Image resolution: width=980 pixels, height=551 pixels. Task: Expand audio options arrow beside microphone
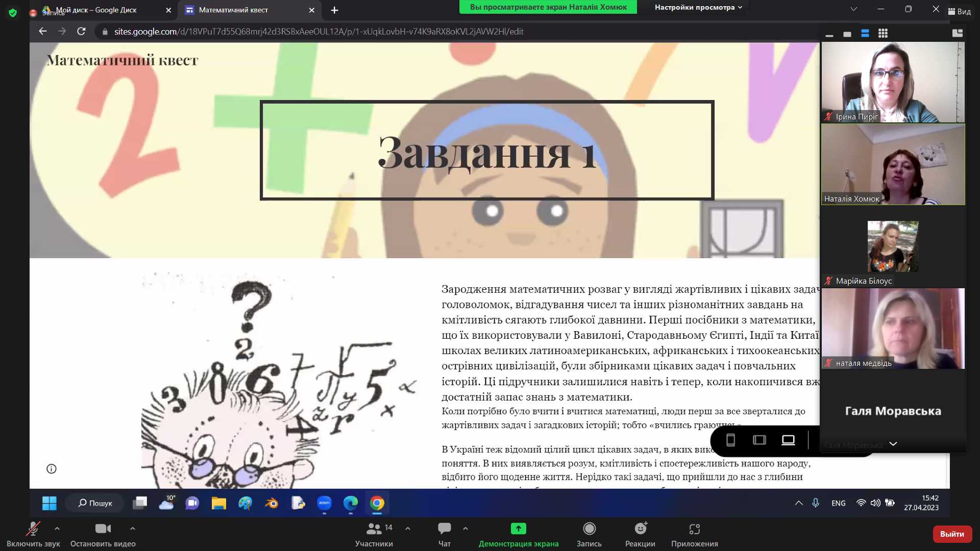coord(57,529)
